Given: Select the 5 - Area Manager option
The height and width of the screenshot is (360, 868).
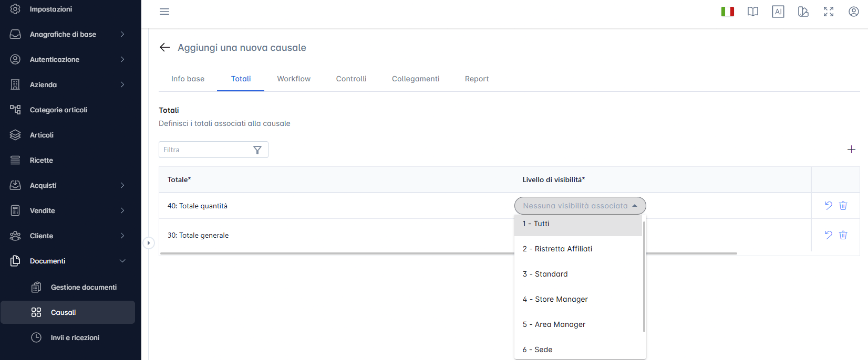Looking at the screenshot, I should tap(578, 324).
